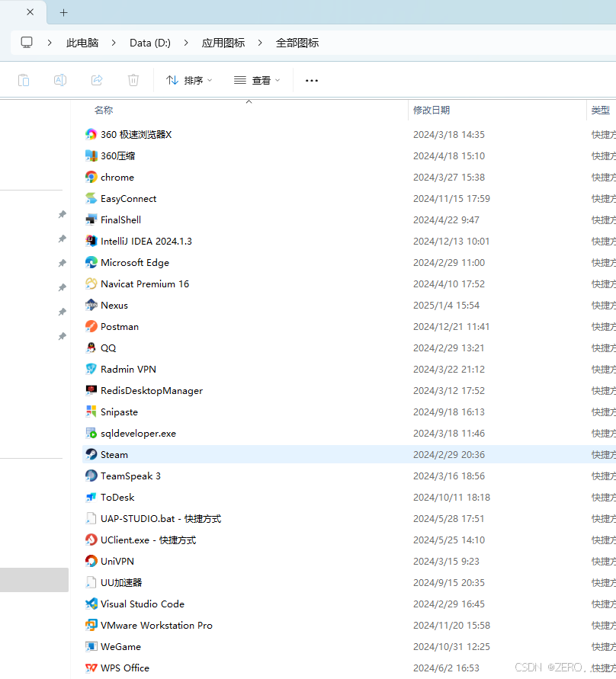Click the EasyConnect date 2024/11/15 17:59
The image size is (616, 679).
(451, 199)
